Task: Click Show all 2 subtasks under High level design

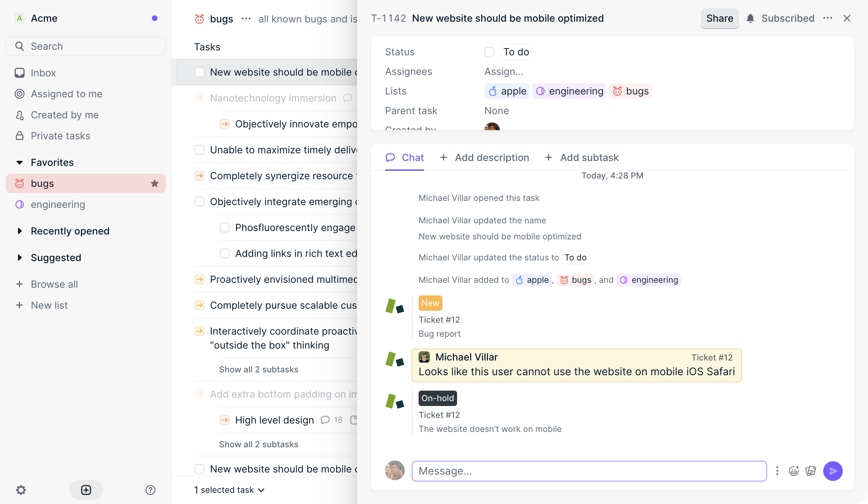Action: [258, 444]
